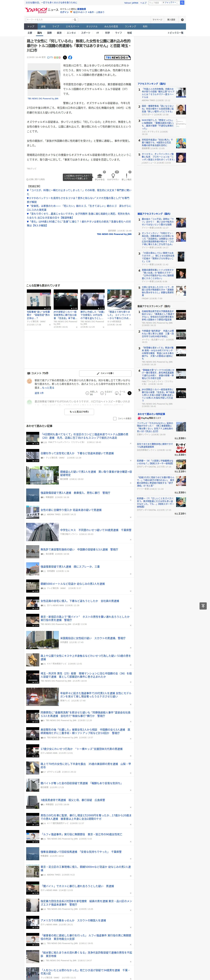
Task: Click Yahoo! JAPAN link at top right
Action: click(131, 3)
